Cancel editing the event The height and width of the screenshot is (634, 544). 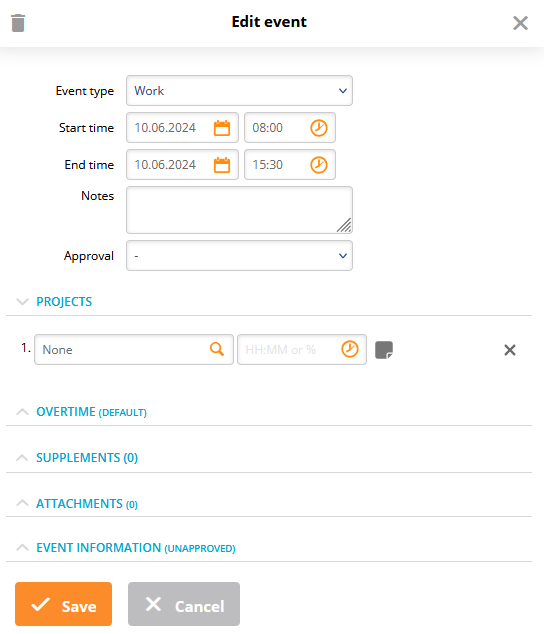click(184, 604)
